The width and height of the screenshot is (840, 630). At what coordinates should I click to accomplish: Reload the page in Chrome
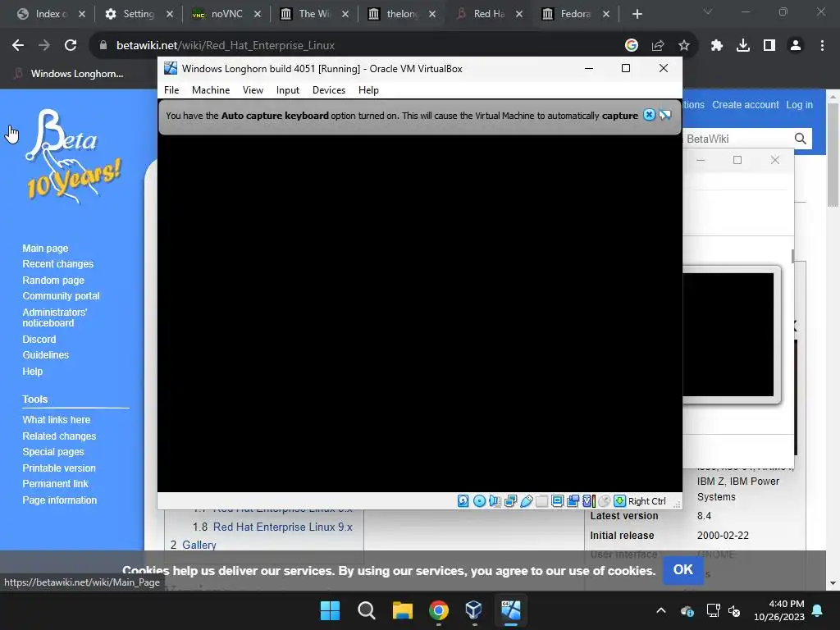click(x=71, y=46)
